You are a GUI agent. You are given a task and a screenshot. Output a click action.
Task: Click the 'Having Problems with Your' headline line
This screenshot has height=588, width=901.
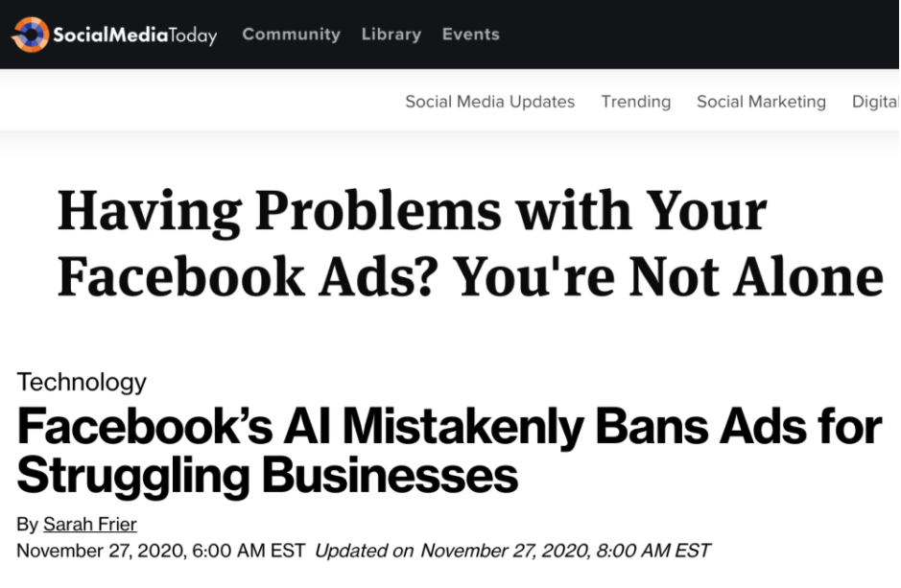click(412, 210)
